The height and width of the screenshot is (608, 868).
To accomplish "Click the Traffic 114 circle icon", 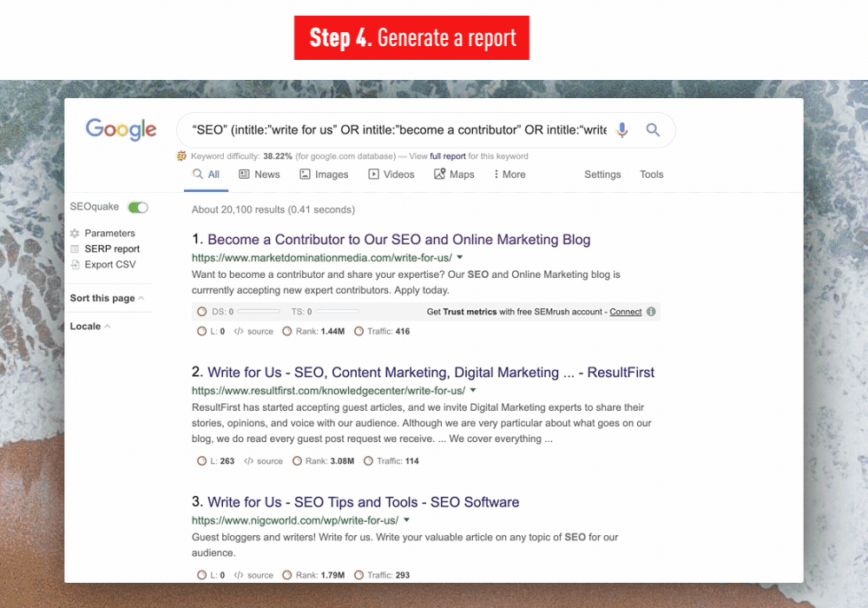I will tap(368, 460).
